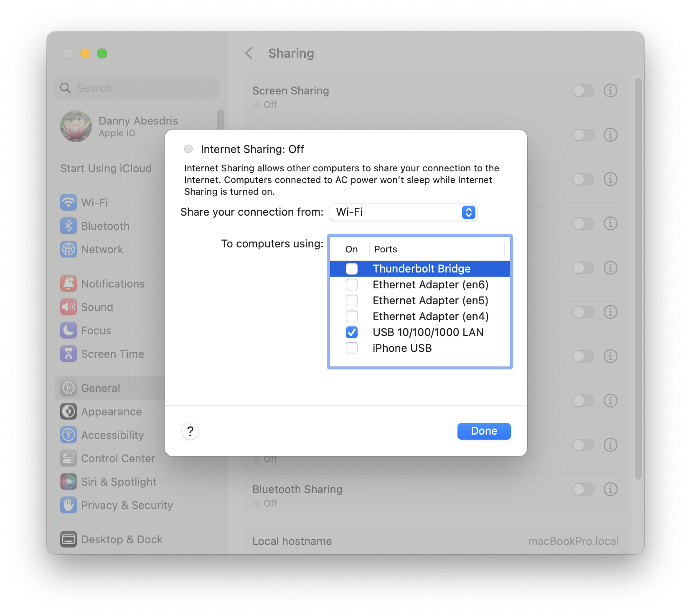Click Start Using iCloud

[x=106, y=168]
